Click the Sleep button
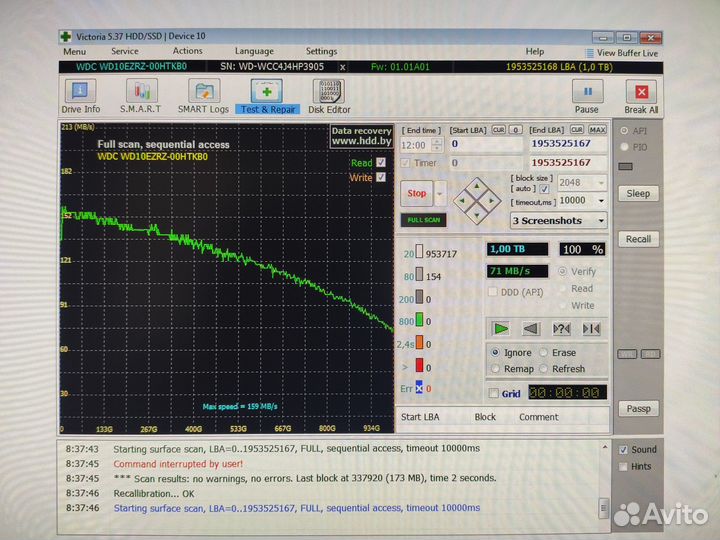Image resolution: width=720 pixels, height=540 pixels. (638, 194)
